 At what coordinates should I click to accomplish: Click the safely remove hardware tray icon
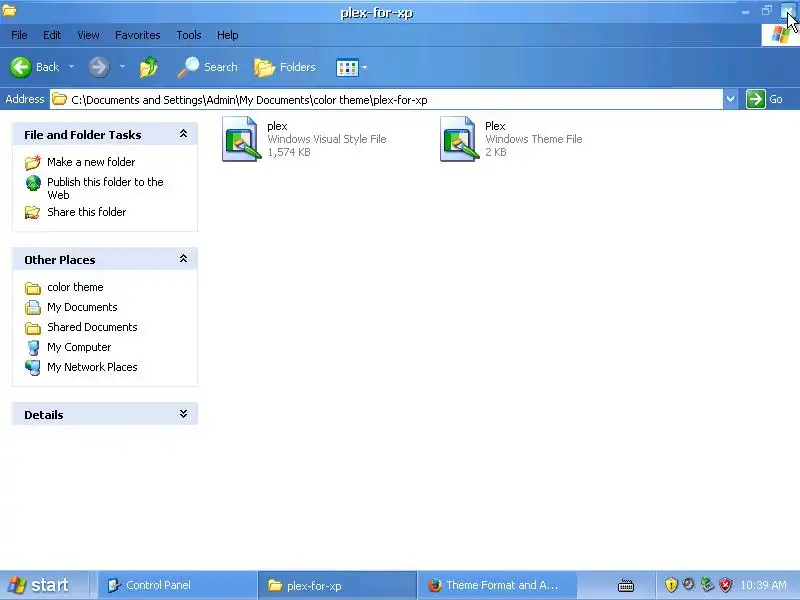pos(707,585)
